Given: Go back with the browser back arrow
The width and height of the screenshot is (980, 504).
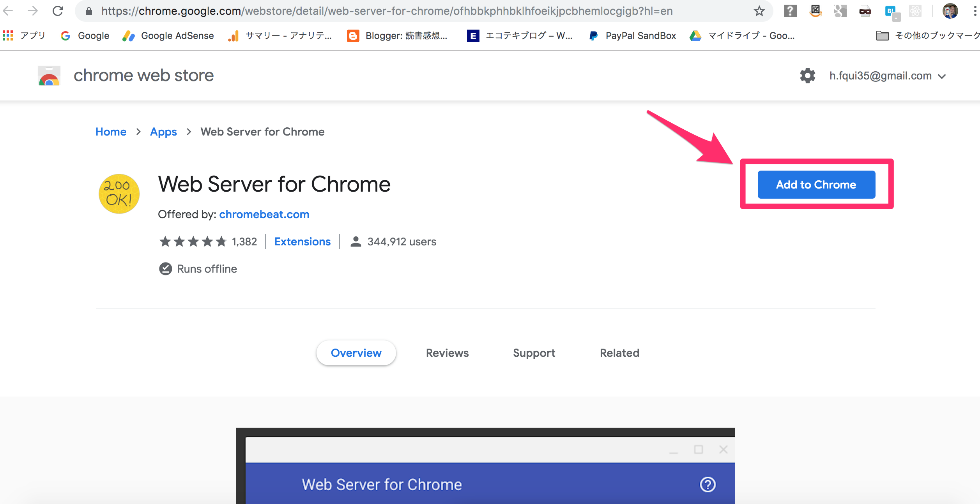Looking at the screenshot, I should (x=8, y=11).
